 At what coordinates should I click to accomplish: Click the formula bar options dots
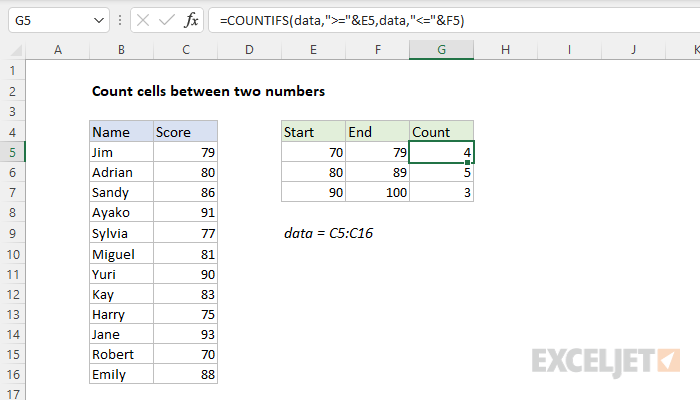pos(120,20)
